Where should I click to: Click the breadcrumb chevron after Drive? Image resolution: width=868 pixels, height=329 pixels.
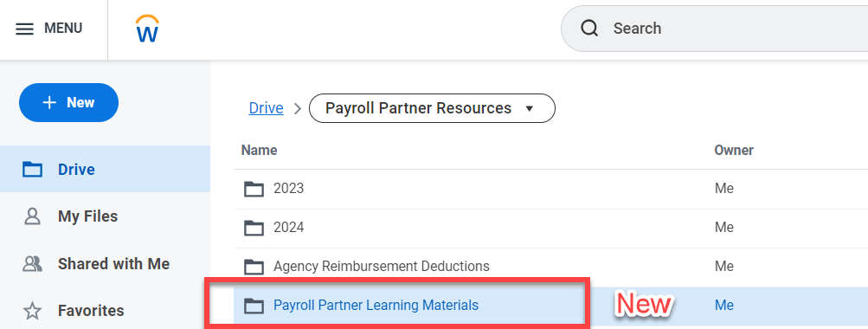point(298,108)
